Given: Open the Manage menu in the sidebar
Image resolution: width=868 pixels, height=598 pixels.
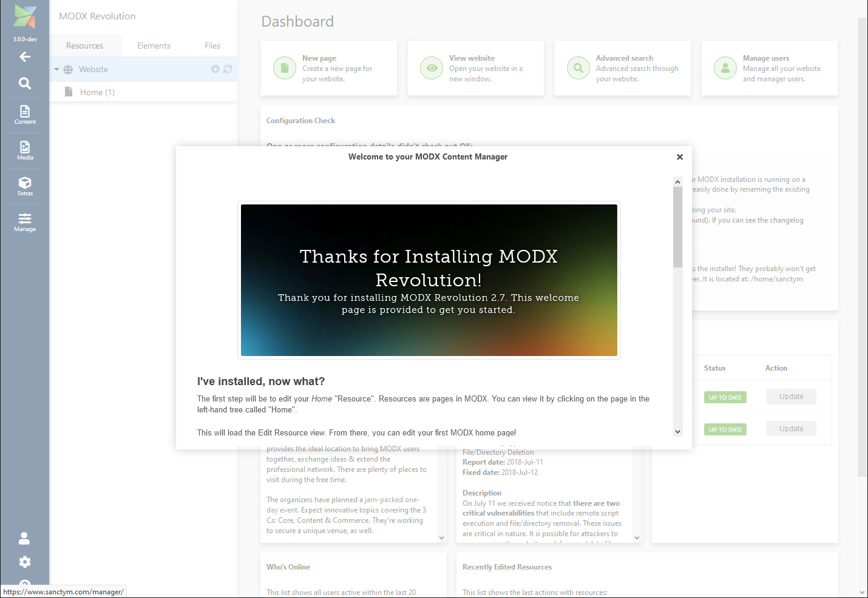Looking at the screenshot, I should pyautogui.click(x=25, y=222).
